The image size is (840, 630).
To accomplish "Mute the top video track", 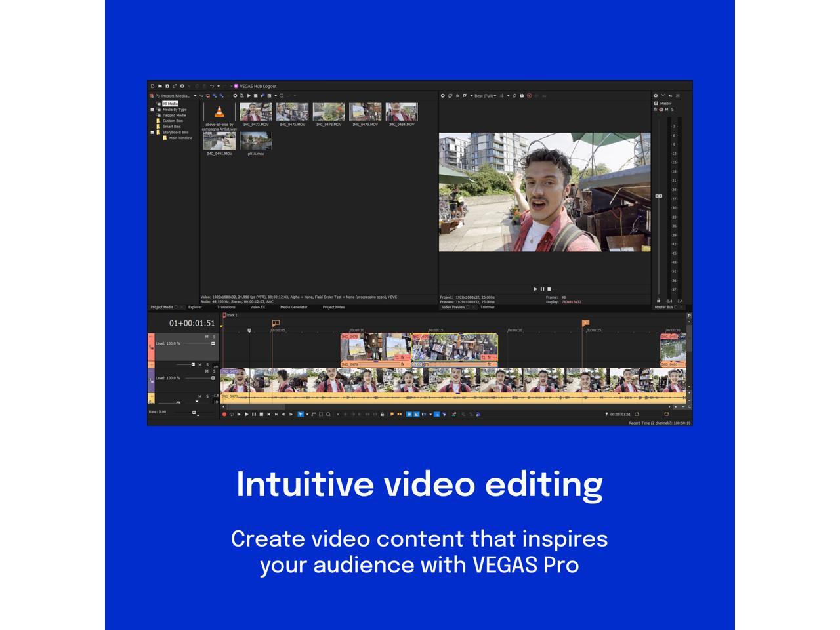I will (207, 337).
